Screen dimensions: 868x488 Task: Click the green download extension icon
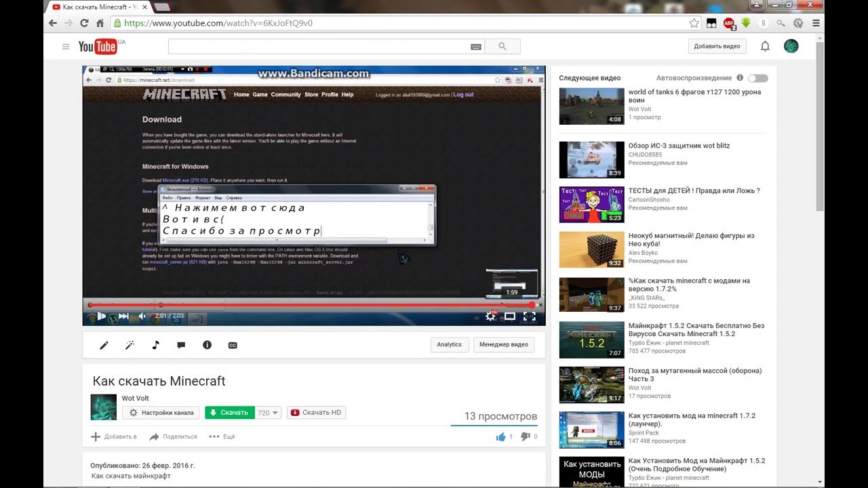click(x=746, y=23)
